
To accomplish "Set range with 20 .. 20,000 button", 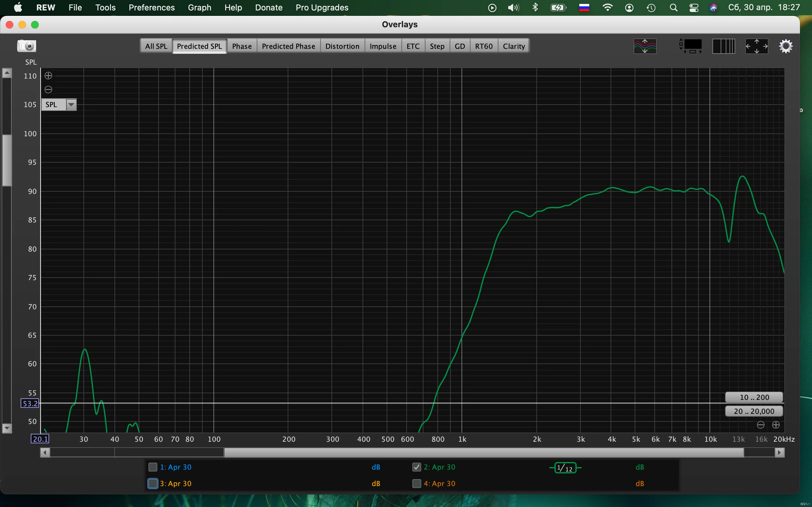I will coord(754,411).
